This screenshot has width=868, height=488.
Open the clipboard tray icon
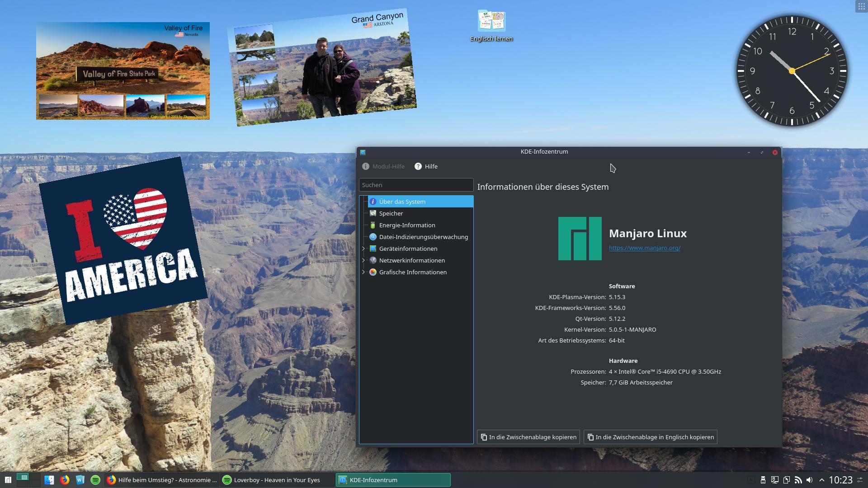pyautogui.click(x=786, y=480)
